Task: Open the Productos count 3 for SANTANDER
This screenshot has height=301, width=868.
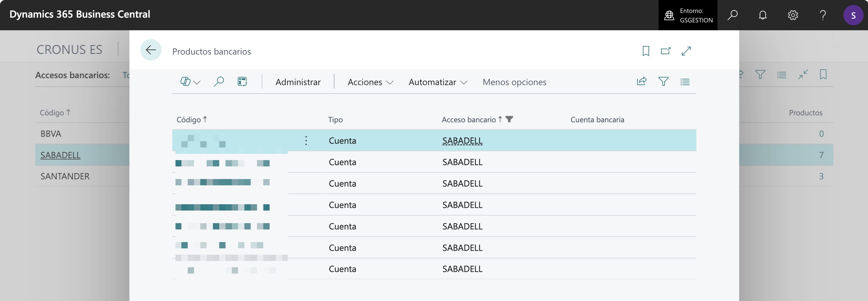Action: pos(821,176)
